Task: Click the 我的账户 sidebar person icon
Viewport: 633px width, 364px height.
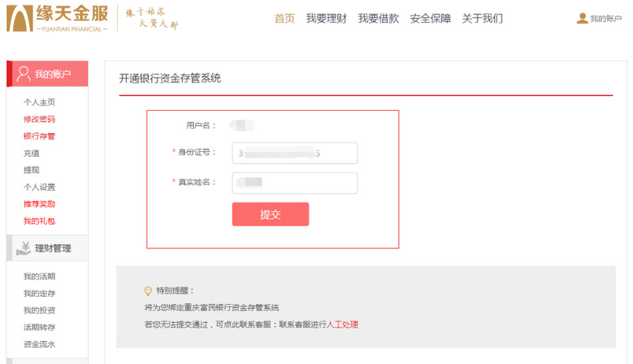Action: (x=23, y=74)
